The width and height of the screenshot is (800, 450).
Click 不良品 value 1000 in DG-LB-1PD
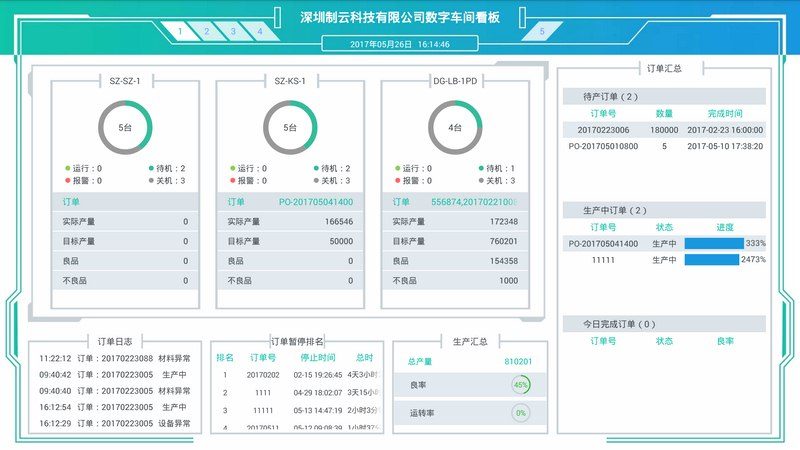[508, 280]
